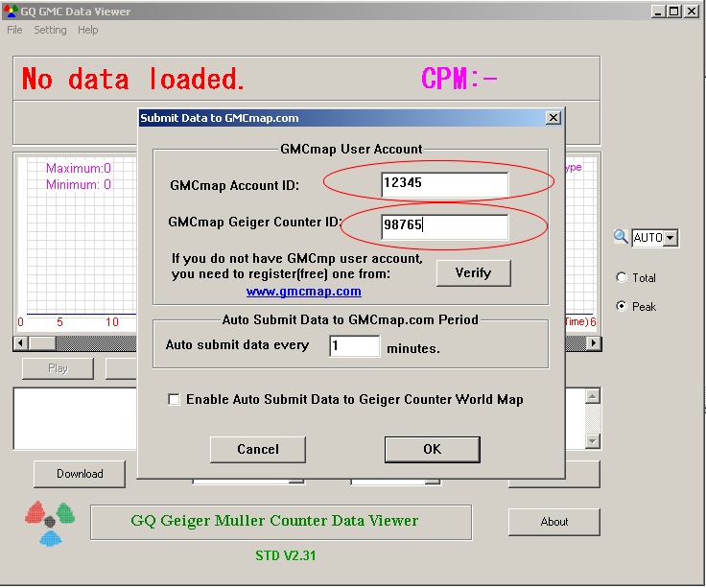Maximize the GQ GMC Data Viewer window
The image size is (706, 588).
(674, 11)
